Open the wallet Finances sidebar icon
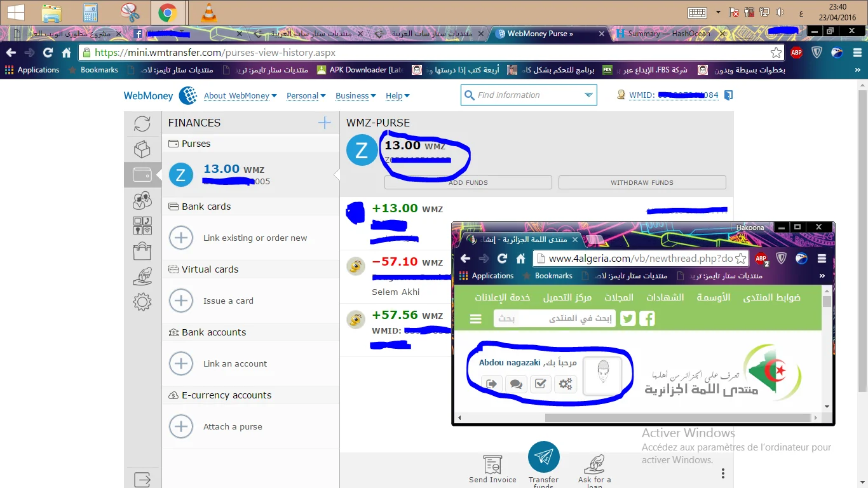 point(142,174)
